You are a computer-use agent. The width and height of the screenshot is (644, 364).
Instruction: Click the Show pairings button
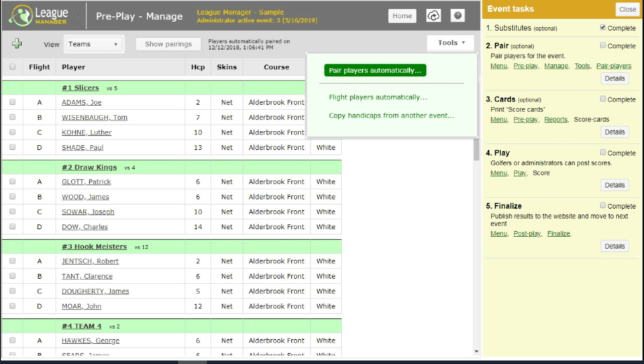click(x=168, y=44)
